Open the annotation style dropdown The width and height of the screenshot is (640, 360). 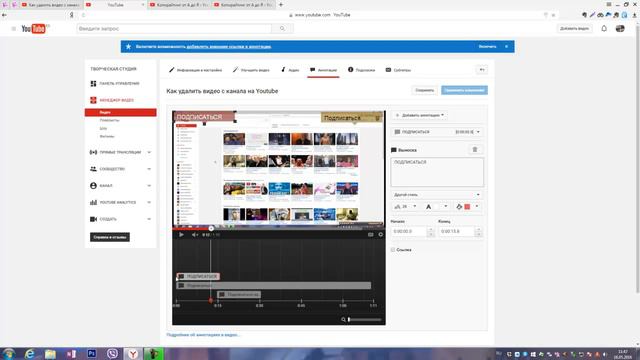(x=437, y=195)
